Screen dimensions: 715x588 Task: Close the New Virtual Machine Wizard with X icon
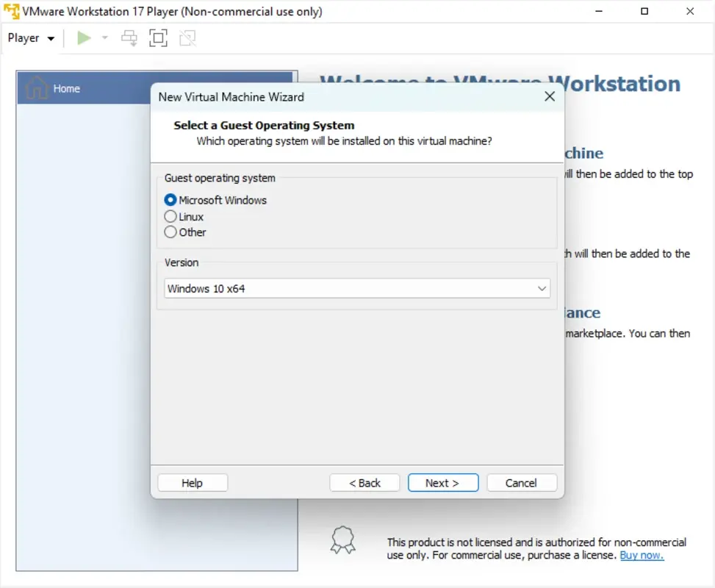(x=550, y=96)
